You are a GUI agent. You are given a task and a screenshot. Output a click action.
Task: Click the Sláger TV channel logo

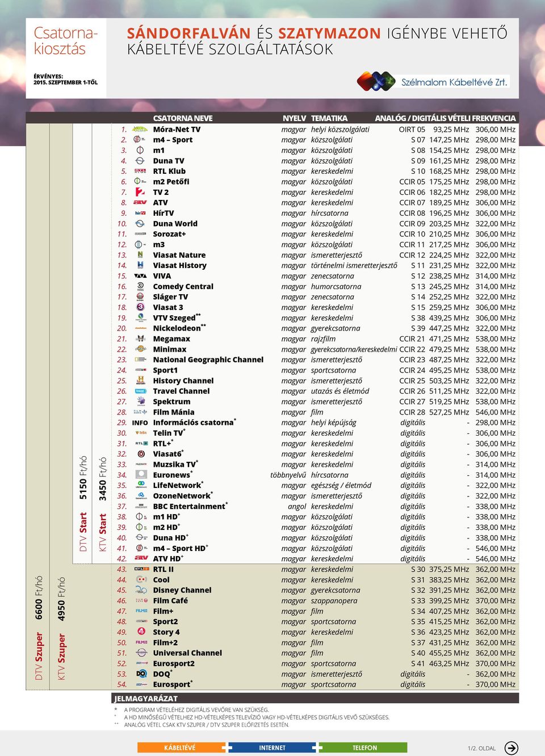click(140, 297)
